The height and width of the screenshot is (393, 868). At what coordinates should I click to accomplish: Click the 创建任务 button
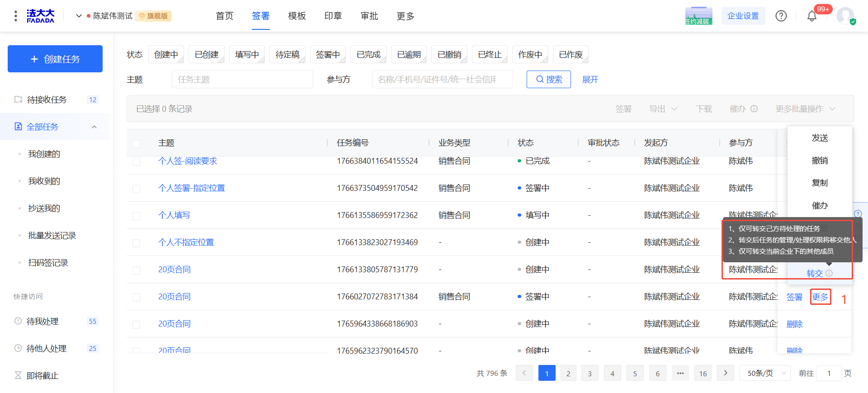[55, 59]
